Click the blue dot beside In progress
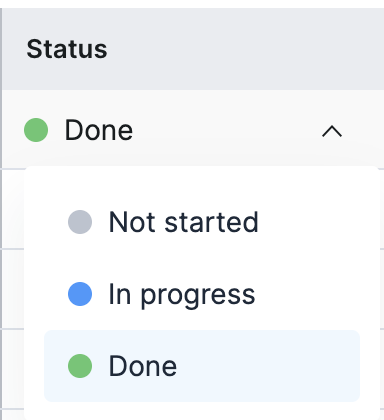Screen dimensions: 384x420 click(x=80, y=294)
